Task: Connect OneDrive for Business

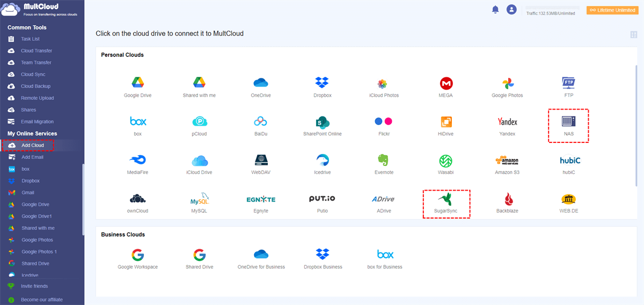Action: [261, 254]
